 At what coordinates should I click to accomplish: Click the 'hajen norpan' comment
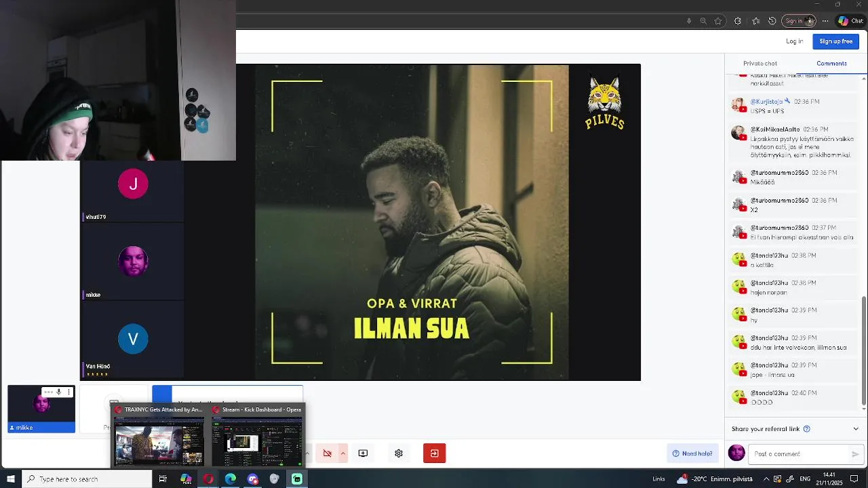[x=768, y=292]
